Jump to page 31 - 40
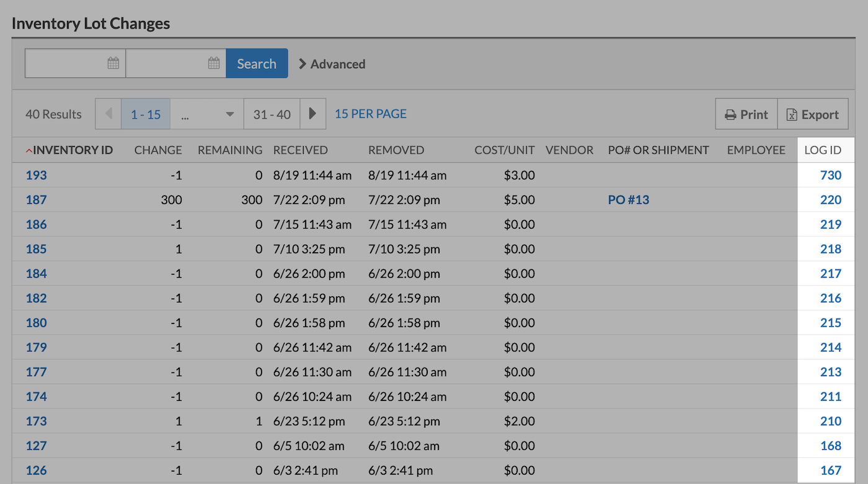This screenshot has width=868, height=484. (272, 115)
